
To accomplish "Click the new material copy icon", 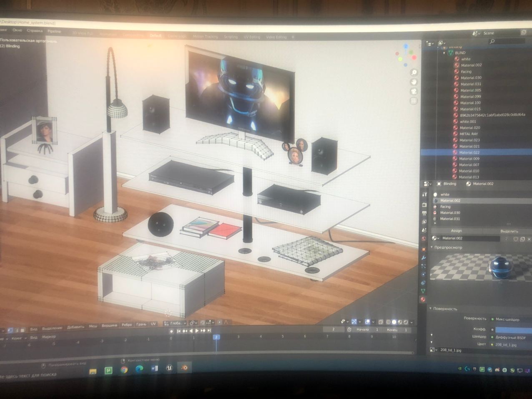I will tap(522, 239).
